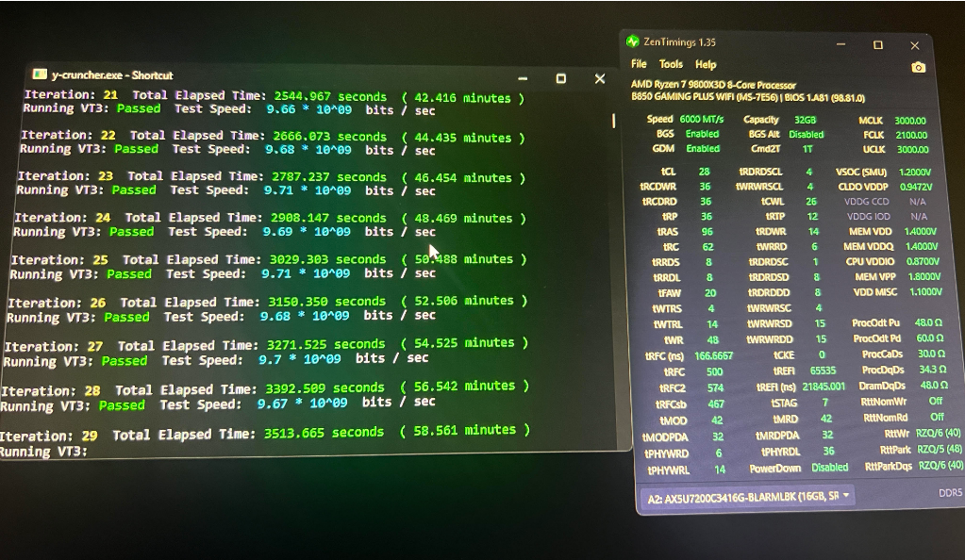Click the PowerDown Disabled value
This screenshot has width=965, height=560.
click(x=829, y=468)
